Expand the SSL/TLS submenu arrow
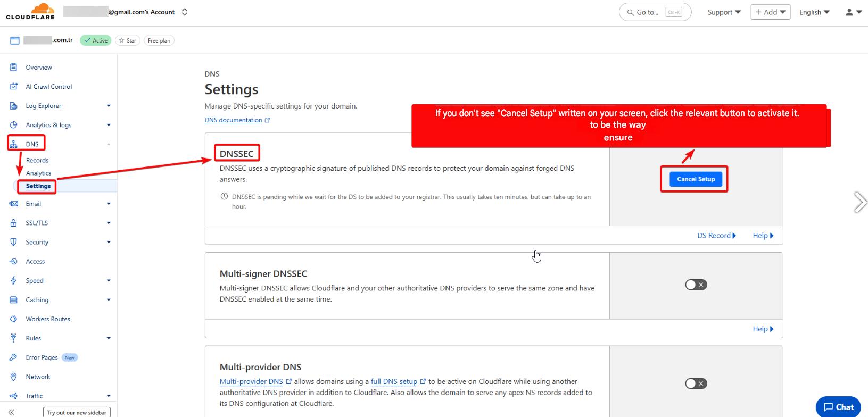Image resolution: width=868 pixels, height=417 pixels. click(109, 223)
